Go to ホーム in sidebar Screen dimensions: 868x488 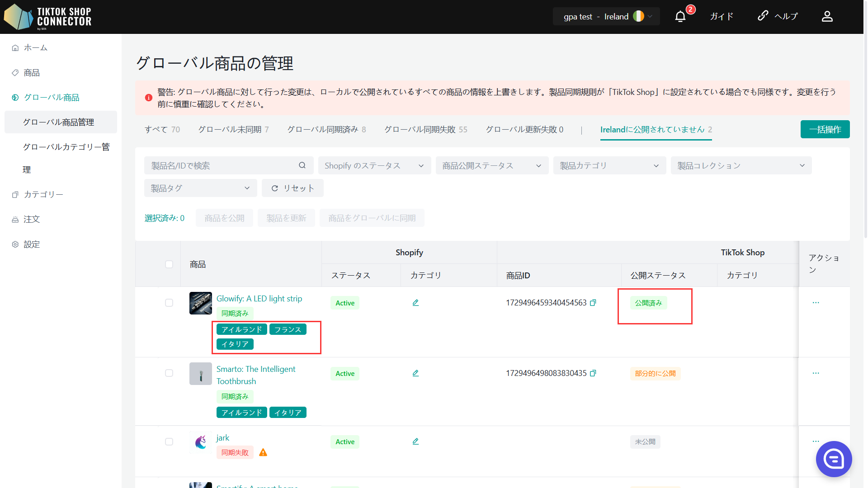pos(35,48)
